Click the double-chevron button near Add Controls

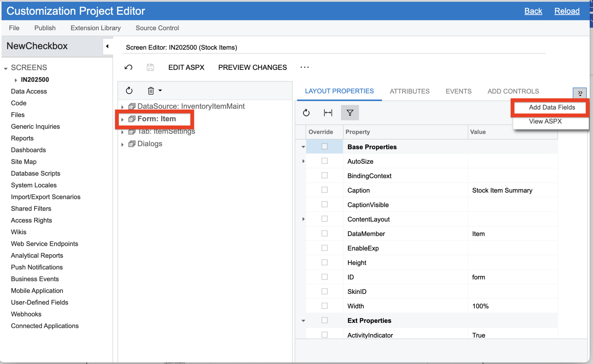click(x=580, y=93)
